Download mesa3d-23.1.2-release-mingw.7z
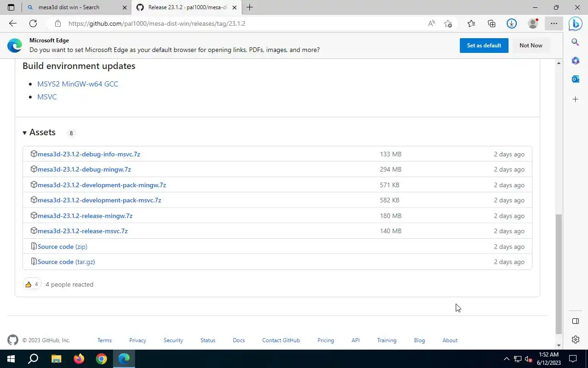588x368 pixels. click(85, 216)
